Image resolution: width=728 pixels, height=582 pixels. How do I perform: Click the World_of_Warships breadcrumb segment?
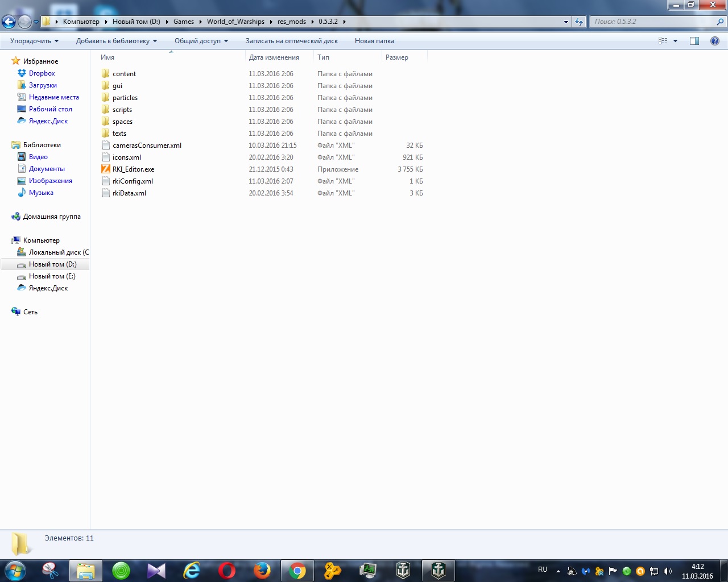pyautogui.click(x=235, y=22)
